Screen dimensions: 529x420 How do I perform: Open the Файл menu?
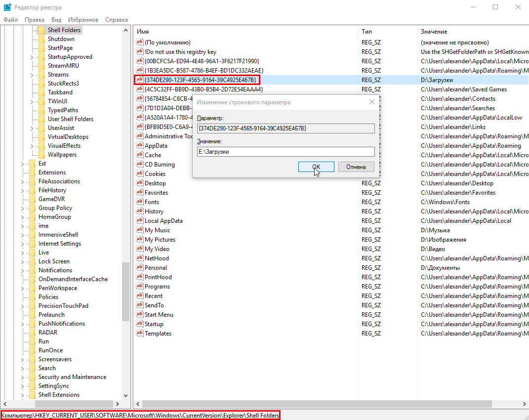point(10,20)
